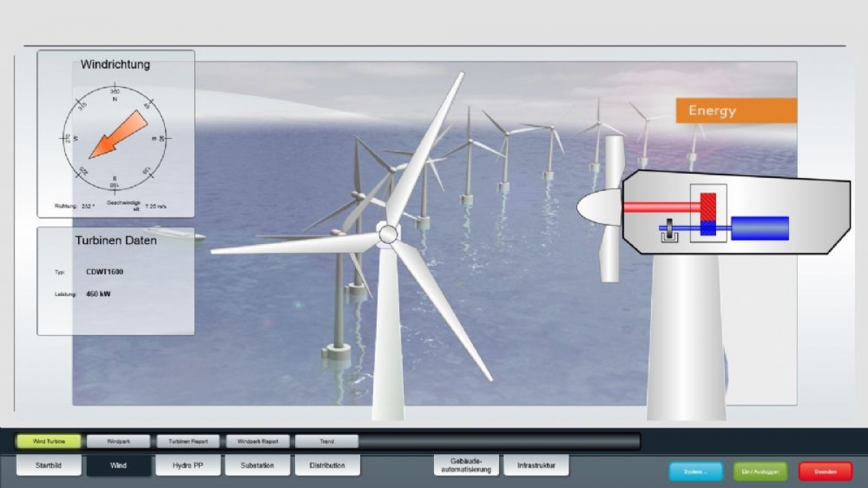Click the blue System button
Image resolution: width=868 pixels, height=488 pixels.
point(696,471)
